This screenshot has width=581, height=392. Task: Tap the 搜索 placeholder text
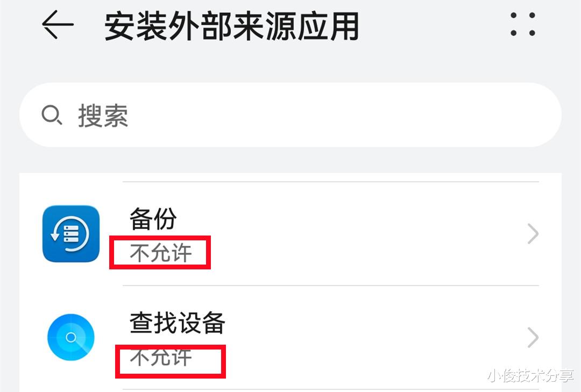click(x=103, y=116)
